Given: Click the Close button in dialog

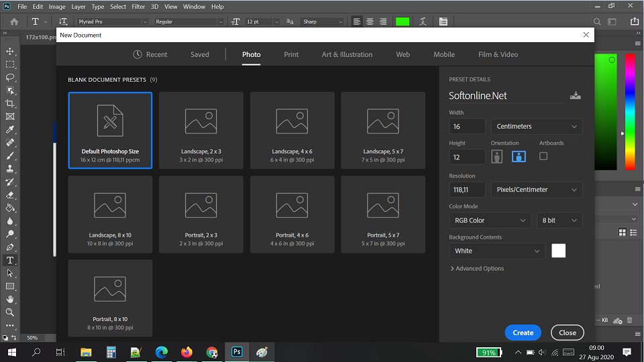Looking at the screenshot, I should tap(567, 333).
